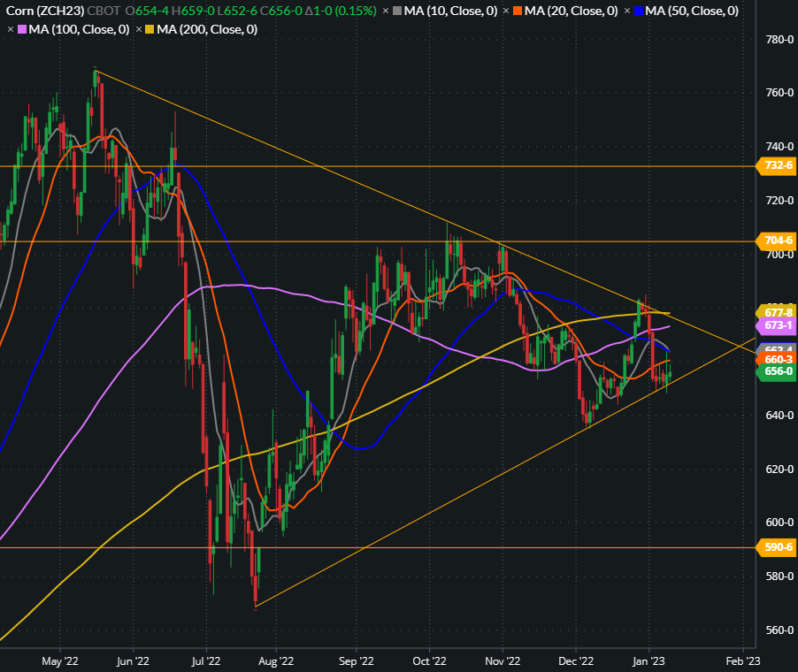Click the 732-6 horizontal line price tag

[776, 165]
